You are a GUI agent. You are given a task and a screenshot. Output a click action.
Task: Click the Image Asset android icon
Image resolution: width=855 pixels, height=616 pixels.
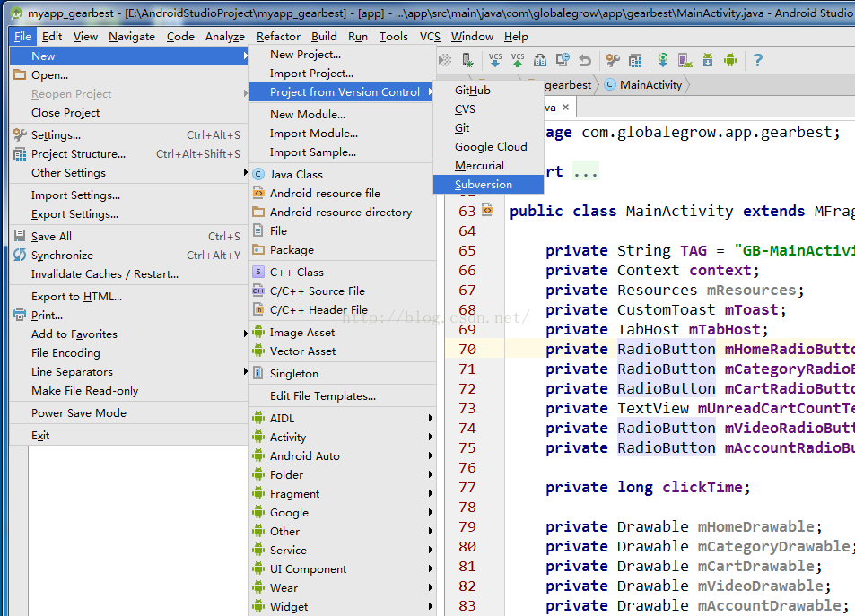click(258, 332)
